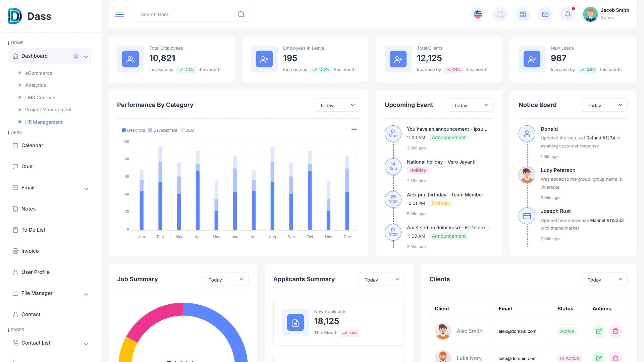644x362 pixels.
Task: Open the notifications bell icon
Action: click(568, 14)
